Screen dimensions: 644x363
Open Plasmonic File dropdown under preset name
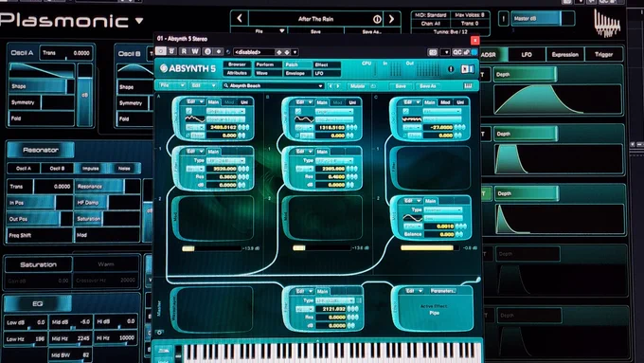(259, 31)
